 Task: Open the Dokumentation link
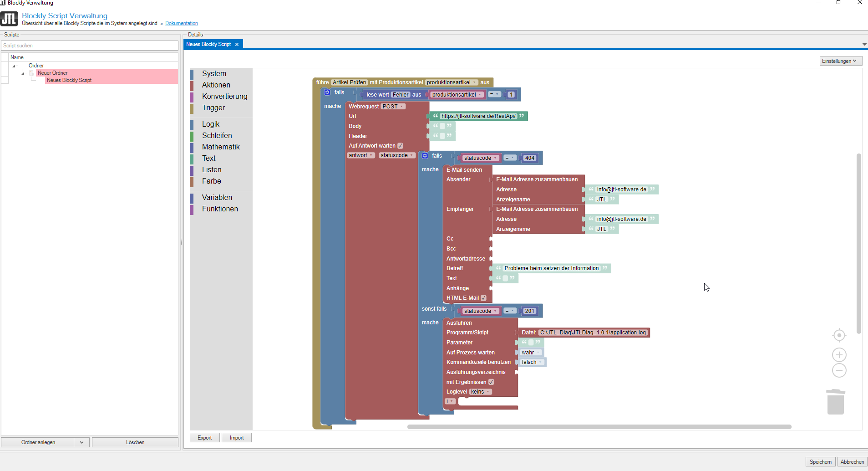pyautogui.click(x=181, y=23)
